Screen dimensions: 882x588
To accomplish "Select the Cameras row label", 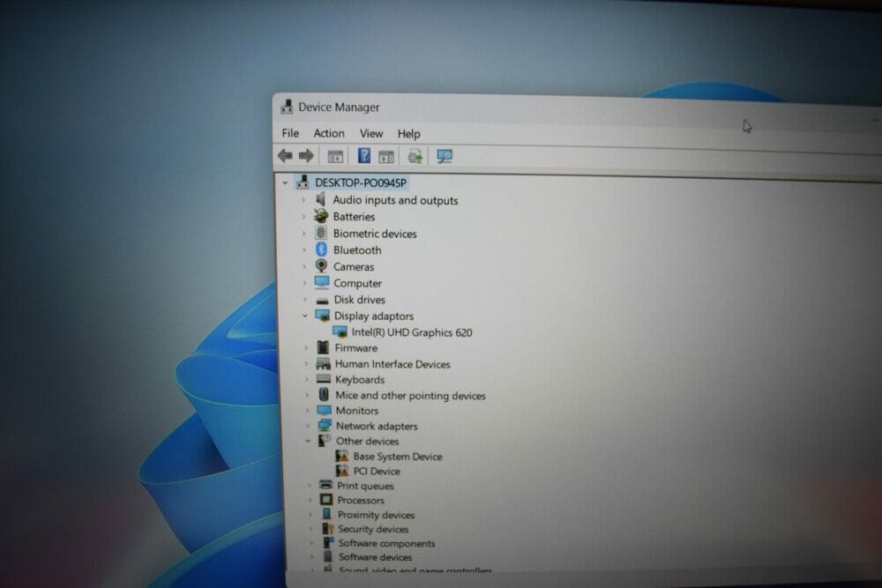I will 354,266.
